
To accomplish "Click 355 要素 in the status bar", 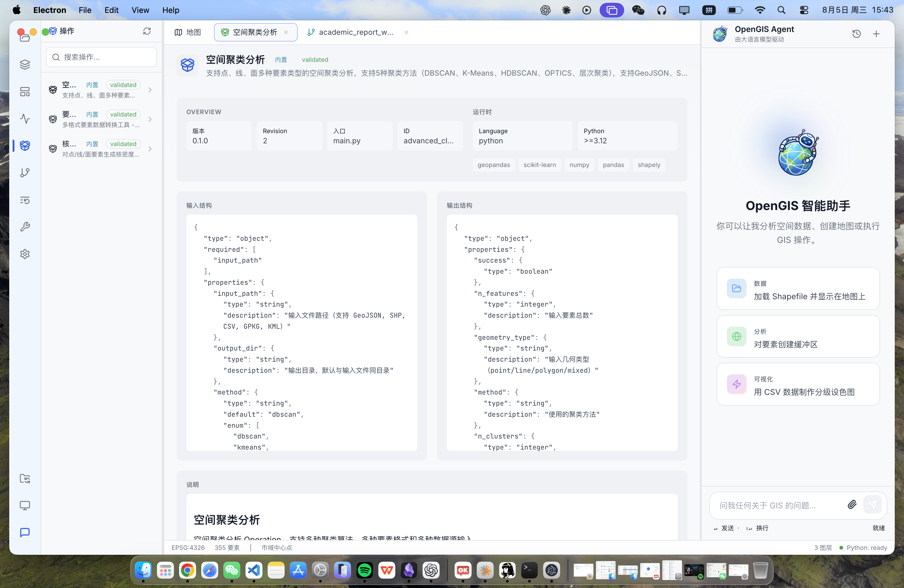I will pyautogui.click(x=227, y=547).
